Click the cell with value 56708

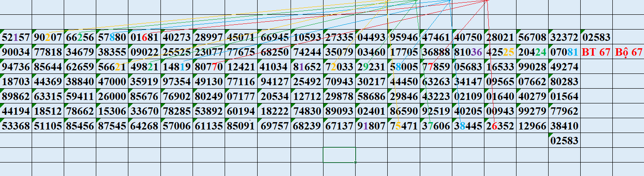tap(532, 38)
